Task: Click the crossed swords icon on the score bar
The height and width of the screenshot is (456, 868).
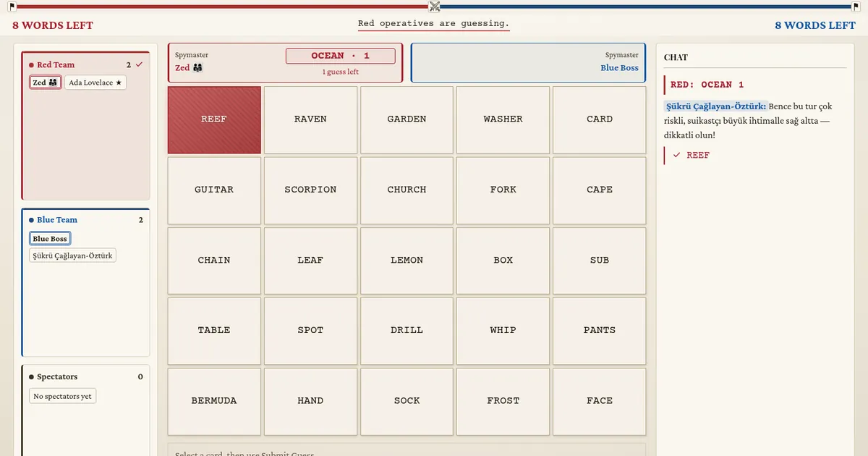Action: (434, 7)
